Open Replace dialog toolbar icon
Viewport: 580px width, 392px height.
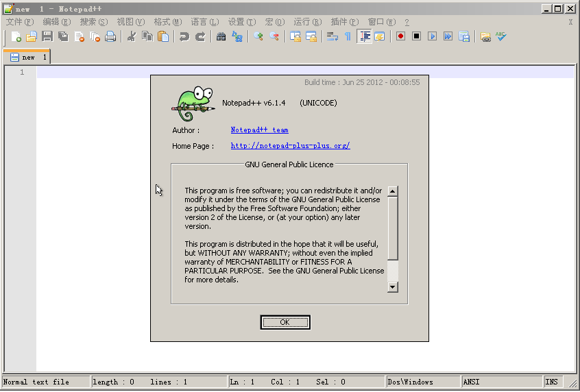click(x=237, y=36)
